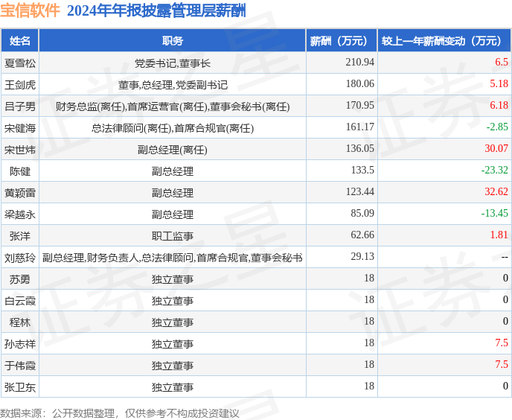Click the 职务 column header

pyautogui.click(x=173, y=41)
